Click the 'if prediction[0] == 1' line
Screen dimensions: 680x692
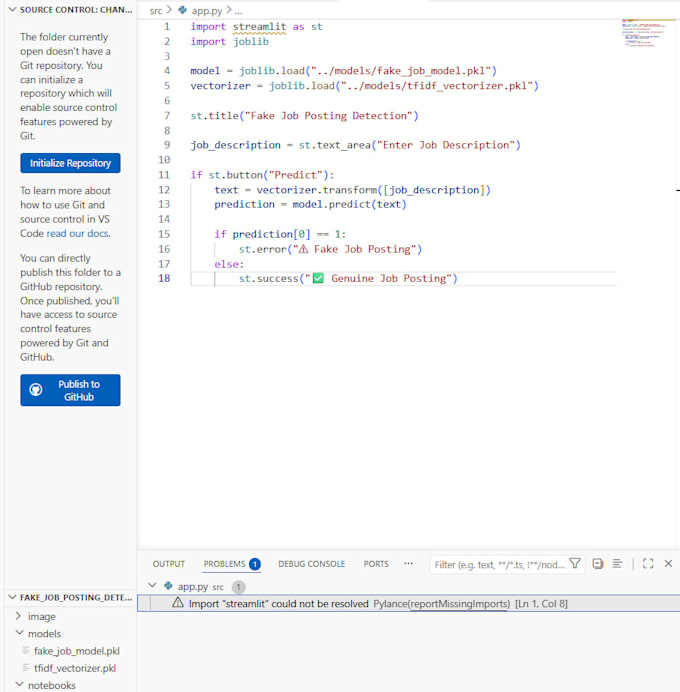tap(280, 234)
